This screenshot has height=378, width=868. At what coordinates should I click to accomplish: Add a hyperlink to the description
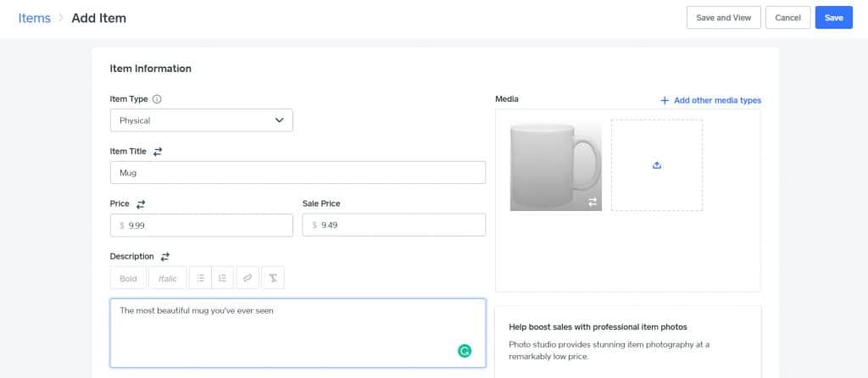coord(248,278)
